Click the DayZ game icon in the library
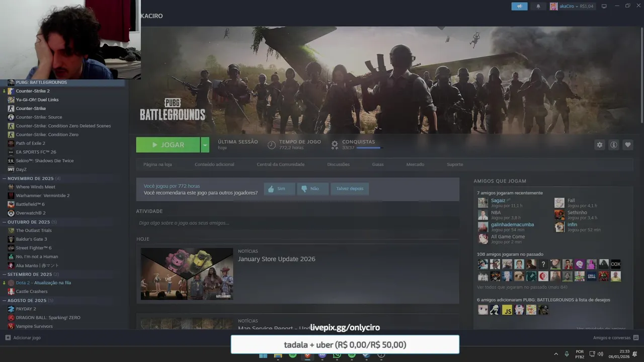Viewport: 644px width, 362px height. click(11, 169)
